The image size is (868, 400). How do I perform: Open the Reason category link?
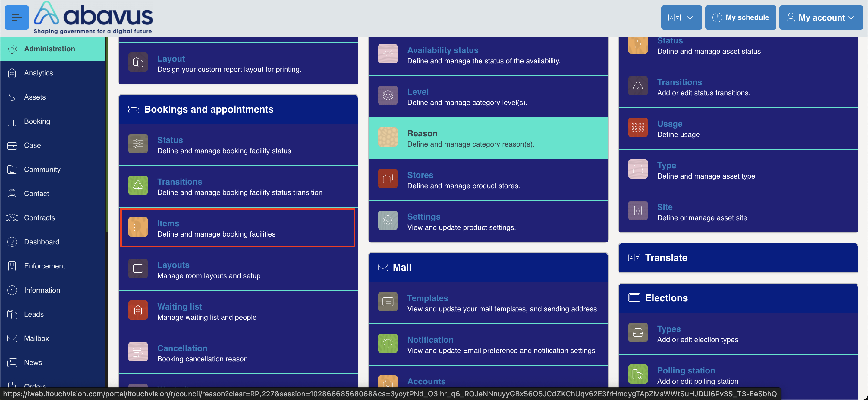[422, 134]
